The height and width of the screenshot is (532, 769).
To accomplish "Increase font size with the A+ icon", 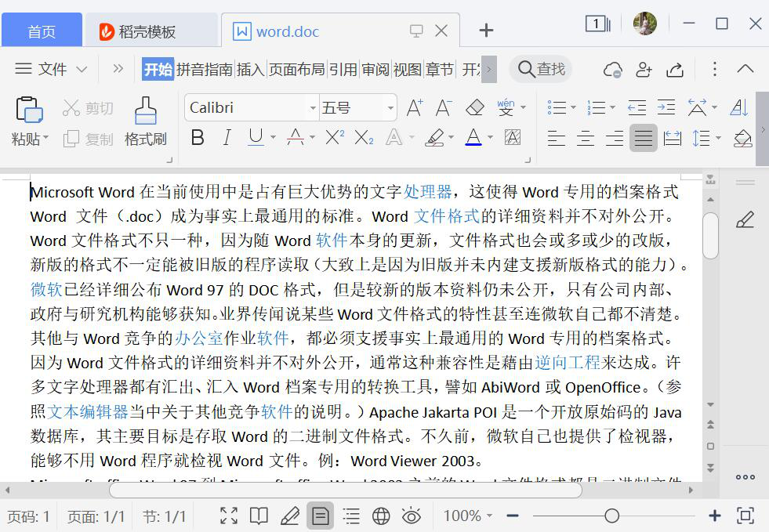I will (x=414, y=107).
